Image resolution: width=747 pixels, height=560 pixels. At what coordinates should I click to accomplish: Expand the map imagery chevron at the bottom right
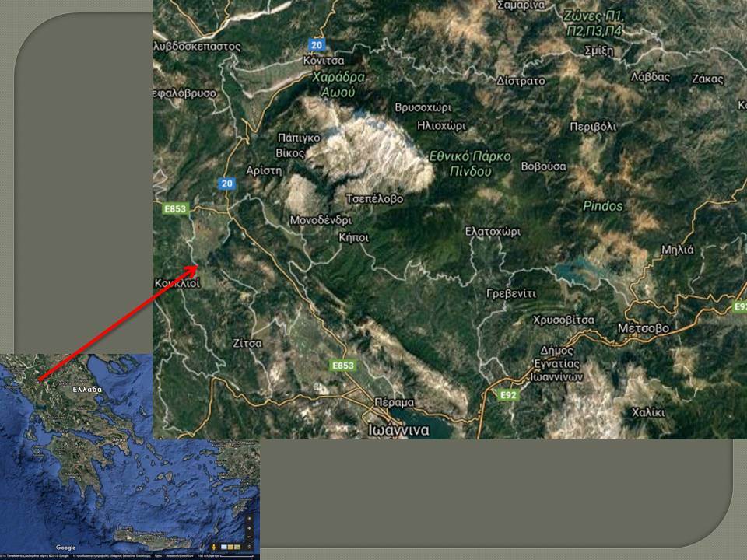click(249, 547)
